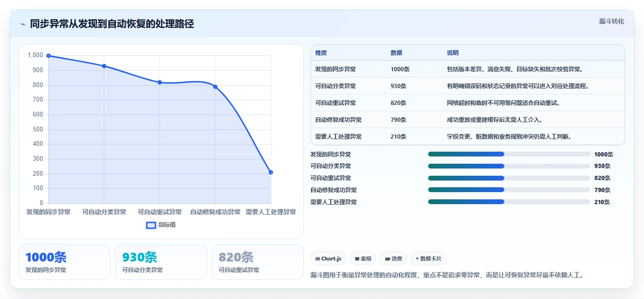Click the 790条 table cell
This screenshot has width=644, height=299.
tap(399, 120)
